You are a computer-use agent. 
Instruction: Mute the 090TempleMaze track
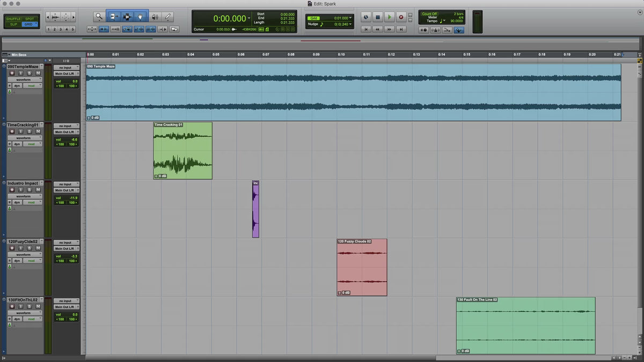tap(38, 73)
